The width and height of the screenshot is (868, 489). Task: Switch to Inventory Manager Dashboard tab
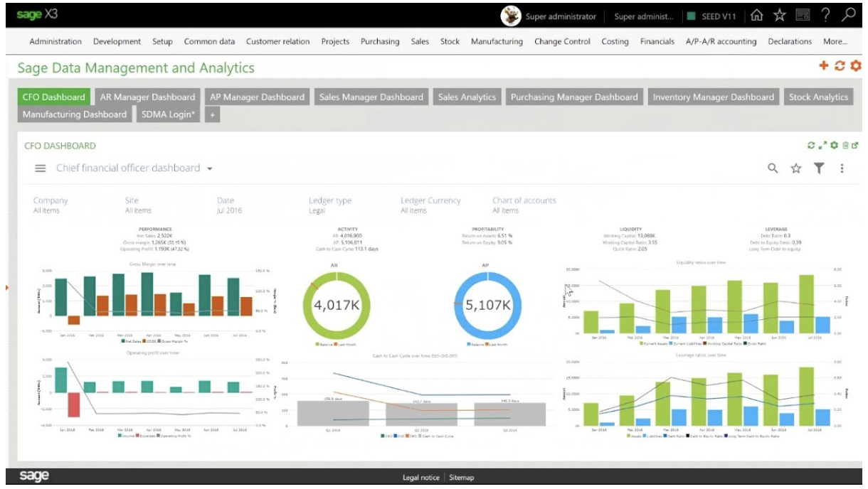click(x=713, y=97)
